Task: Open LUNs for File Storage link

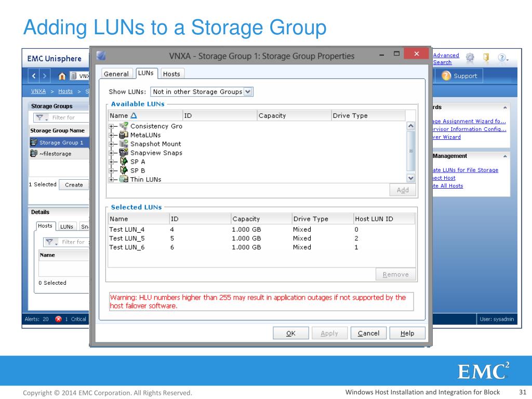Action: point(465,170)
